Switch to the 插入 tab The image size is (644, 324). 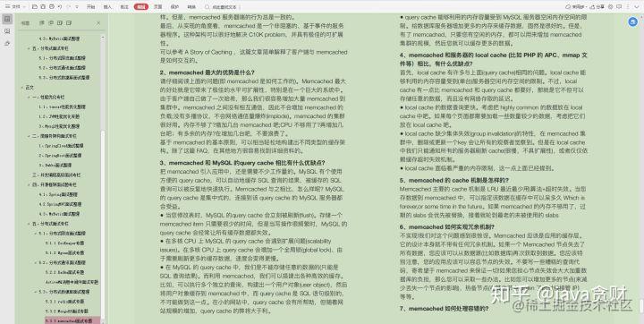[107, 7]
